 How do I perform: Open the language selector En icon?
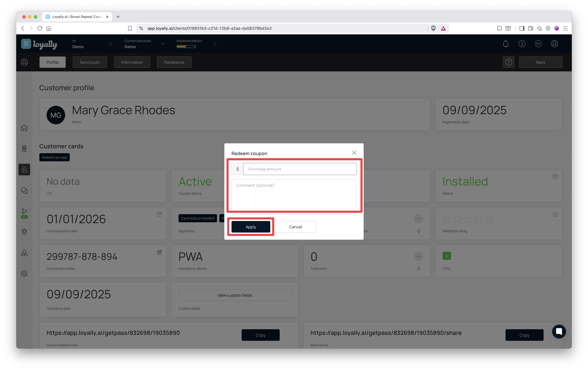tap(538, 44)
